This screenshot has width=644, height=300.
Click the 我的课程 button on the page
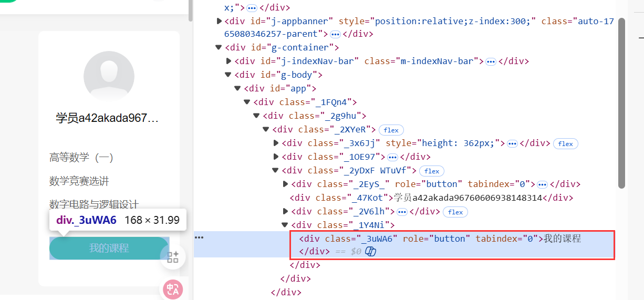(109, 248)
